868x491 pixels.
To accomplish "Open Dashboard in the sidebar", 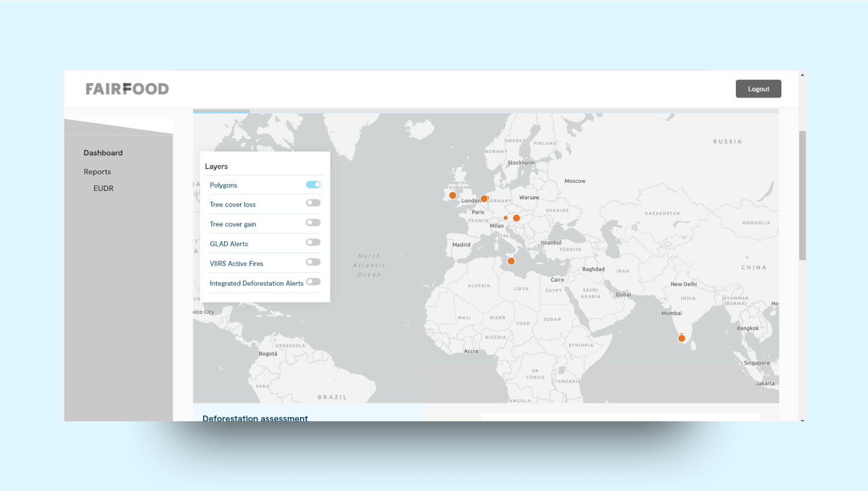I will tap(103, 153).
